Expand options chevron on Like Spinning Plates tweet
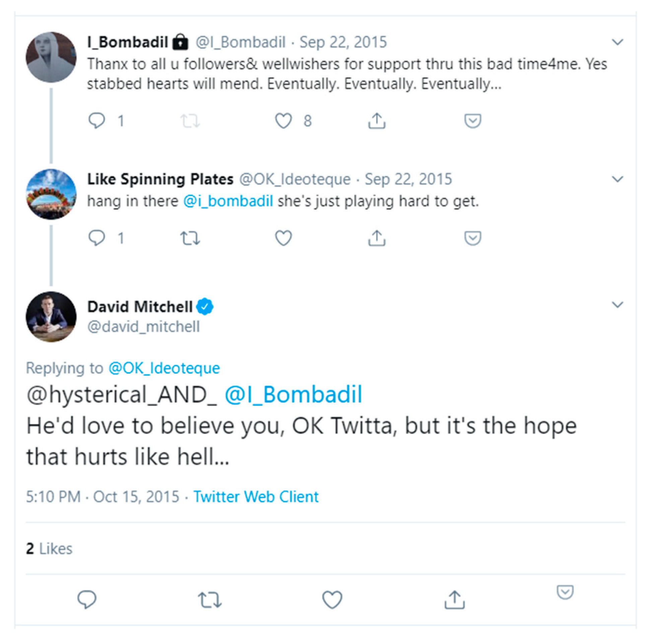 [x=617, y=179]
